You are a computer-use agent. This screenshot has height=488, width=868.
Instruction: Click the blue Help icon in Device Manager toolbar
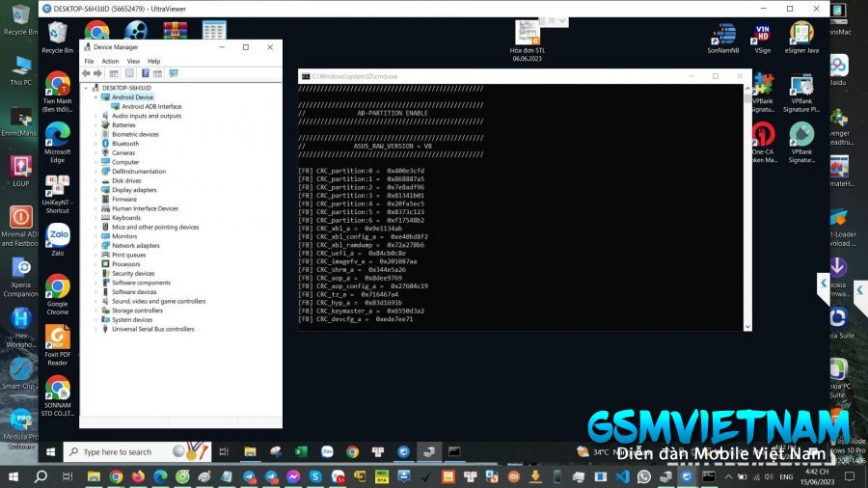click(145, 73)
